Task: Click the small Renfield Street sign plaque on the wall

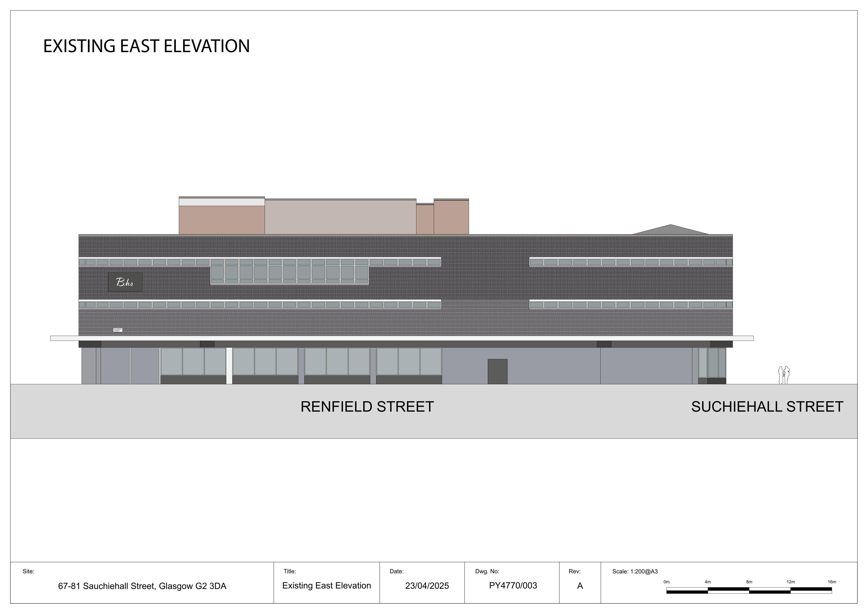Action: click(x=118, y=330)
